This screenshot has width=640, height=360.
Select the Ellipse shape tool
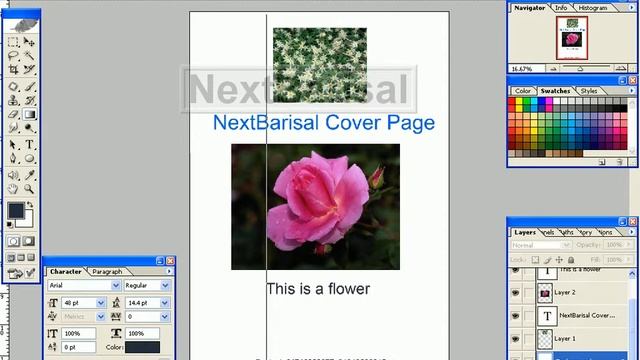tap(29, 158)
